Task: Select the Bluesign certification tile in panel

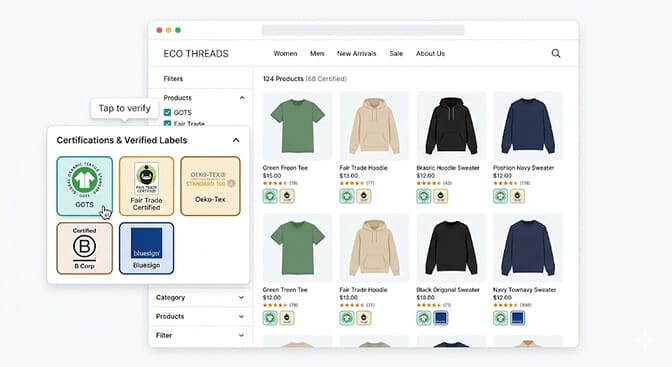Action: pyautogui.click(x=146, y=248)
